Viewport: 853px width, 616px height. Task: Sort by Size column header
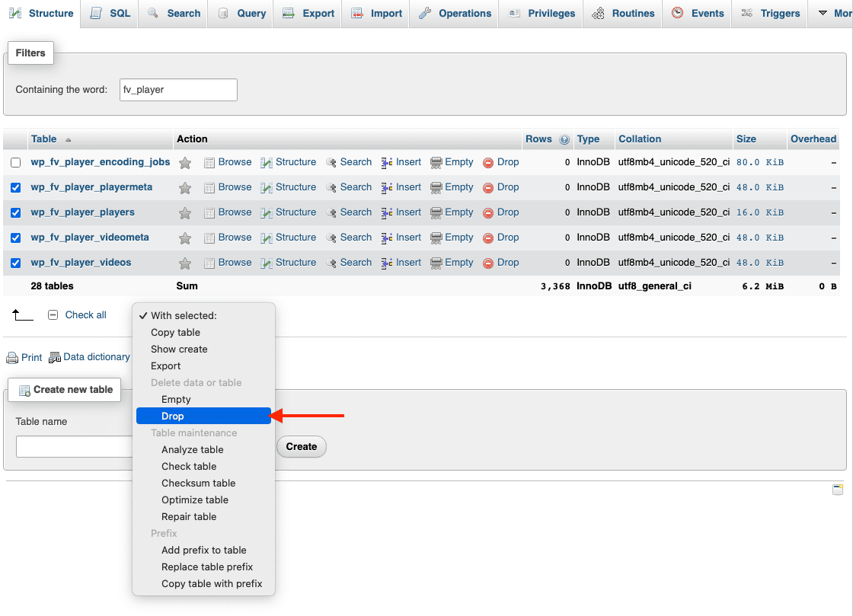[746, 139]
